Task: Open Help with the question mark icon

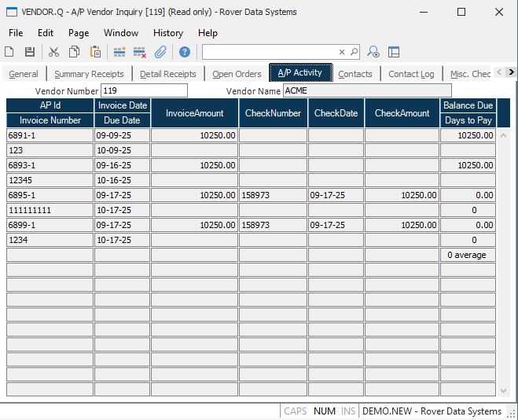Action: (x=185, y=52)
